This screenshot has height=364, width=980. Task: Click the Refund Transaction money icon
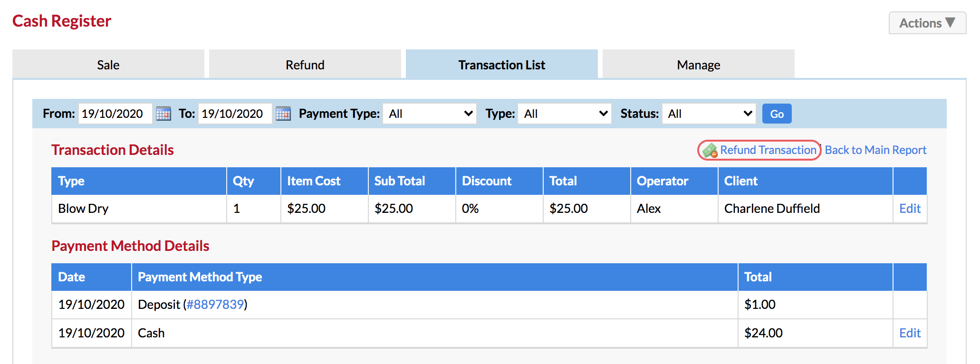(710, 151)
